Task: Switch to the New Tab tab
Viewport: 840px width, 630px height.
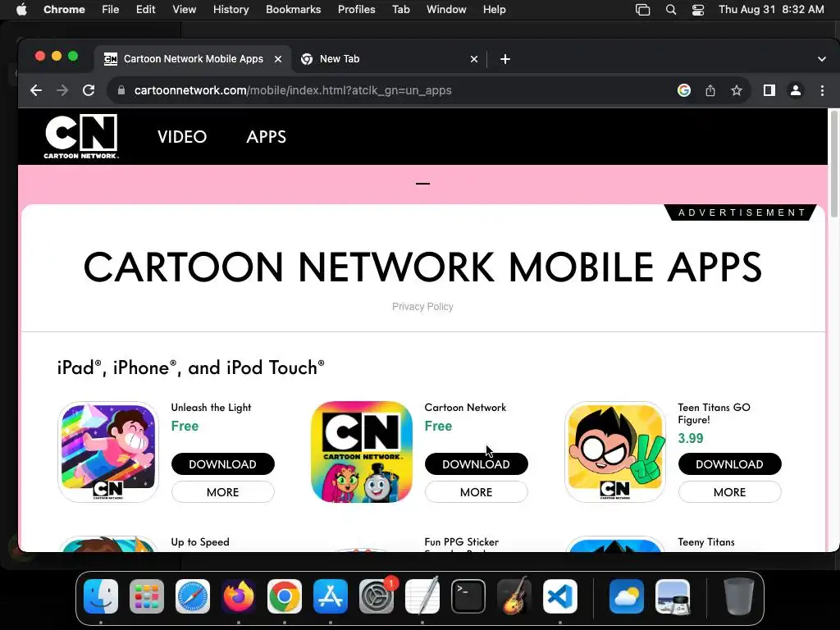Action: click(390, 59)
